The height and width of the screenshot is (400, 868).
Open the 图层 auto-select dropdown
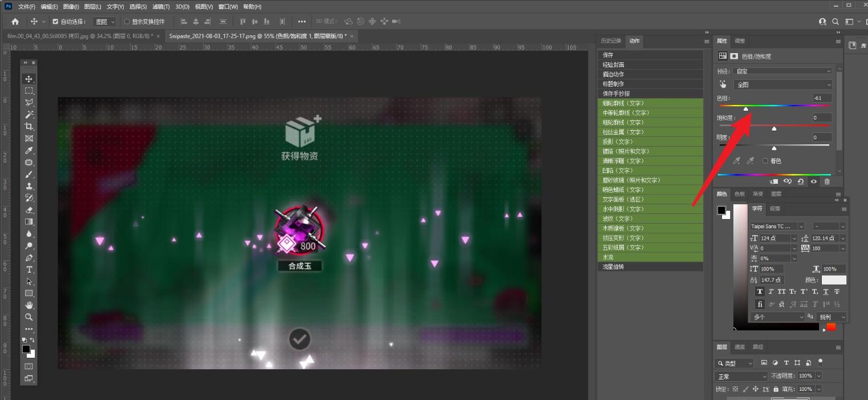[105, 22]
